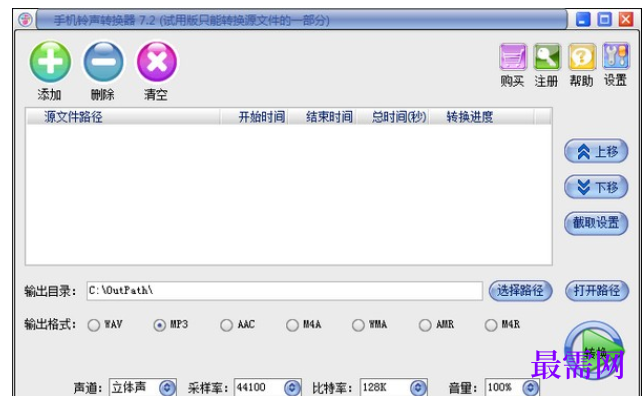
Task: Open clip settings 截取设置 button
Action: tap(596, 223)
